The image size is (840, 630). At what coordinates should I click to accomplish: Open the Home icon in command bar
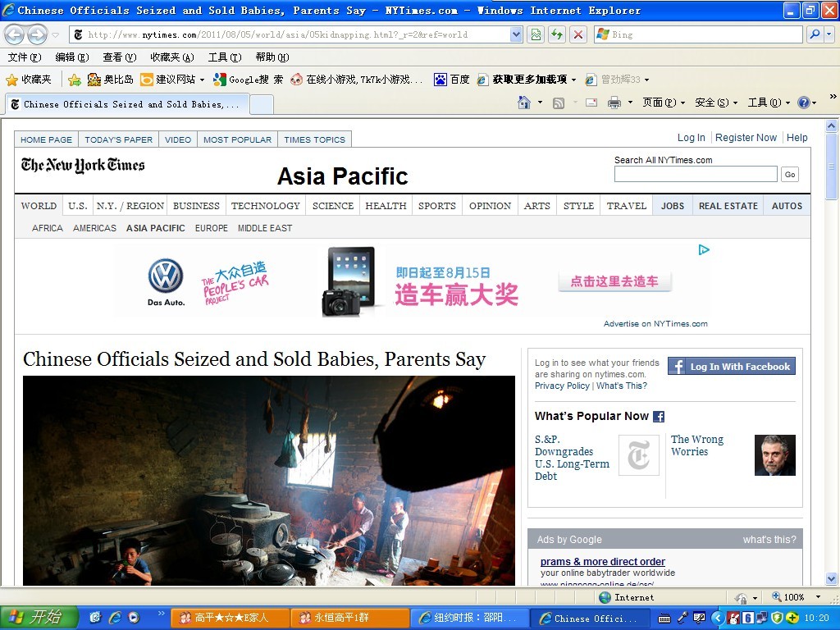tap(524, 103)
